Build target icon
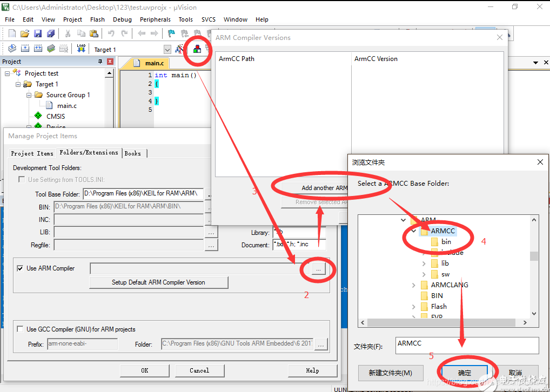550x392 pixels. [25, 49]
